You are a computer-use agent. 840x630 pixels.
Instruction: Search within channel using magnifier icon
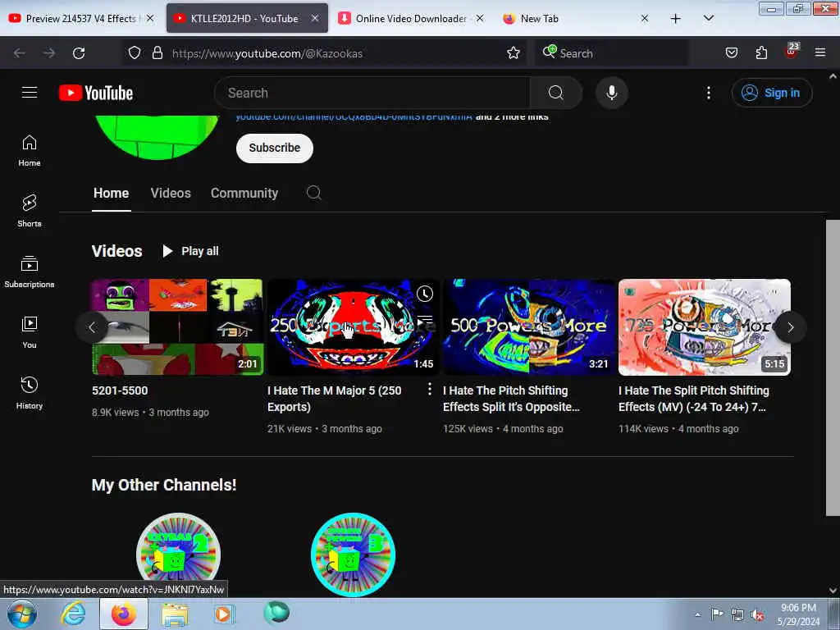pyautogui.click(x=314, y=193)
